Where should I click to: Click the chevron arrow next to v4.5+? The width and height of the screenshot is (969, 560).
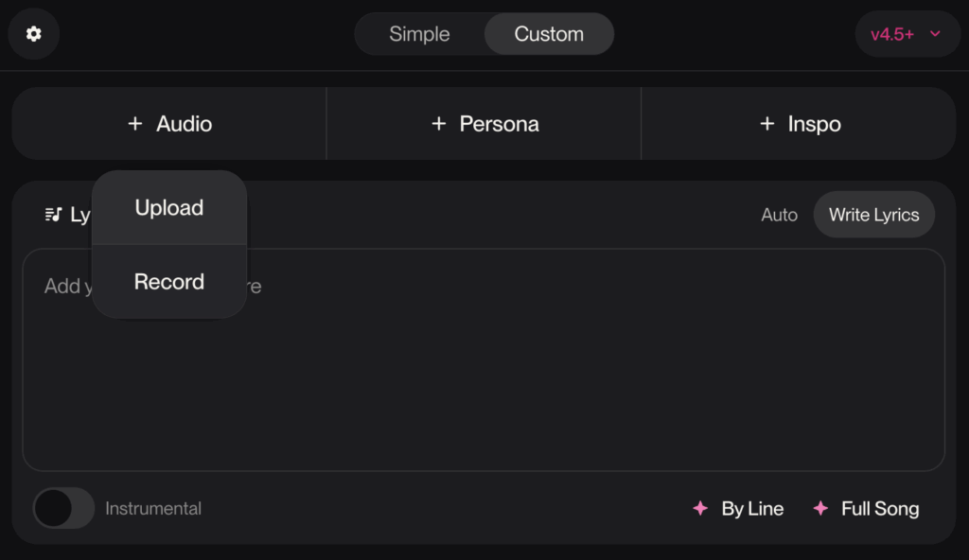(x=935, y=34)
